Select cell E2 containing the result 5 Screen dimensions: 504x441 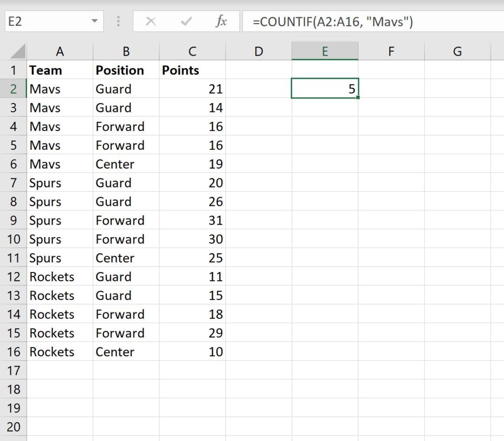pyautogui.click(x=324, y=89)
